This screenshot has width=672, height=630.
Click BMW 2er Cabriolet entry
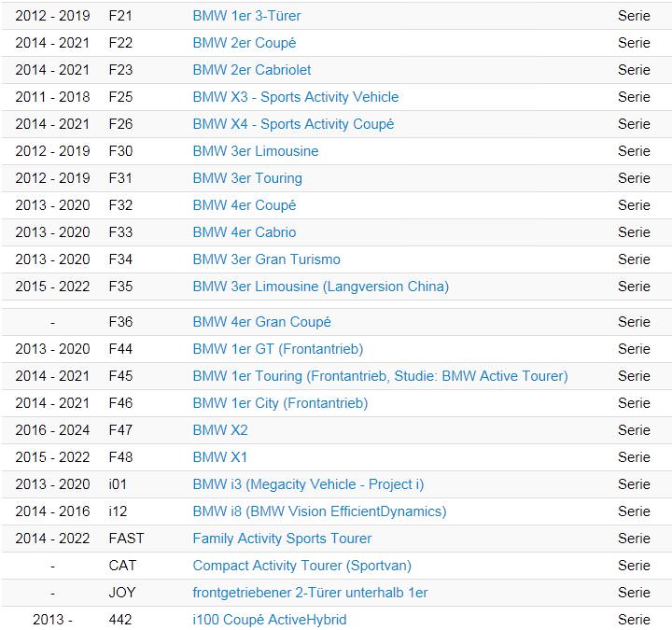(x=252, y=70)
